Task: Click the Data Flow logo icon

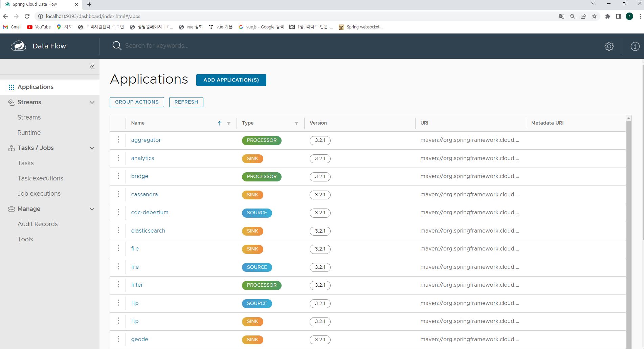Action: pos(18,46)
